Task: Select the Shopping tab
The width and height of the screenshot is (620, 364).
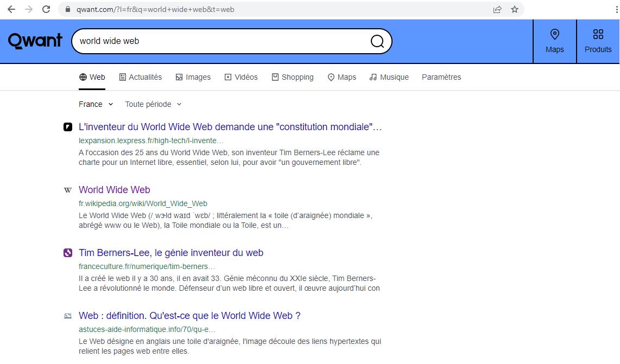Action: 293,77
